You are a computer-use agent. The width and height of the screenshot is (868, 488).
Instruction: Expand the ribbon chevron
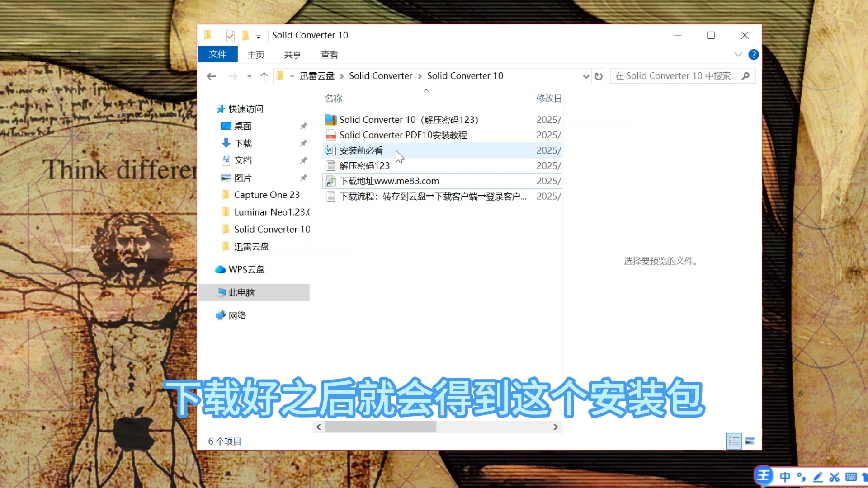click(738, 55)
